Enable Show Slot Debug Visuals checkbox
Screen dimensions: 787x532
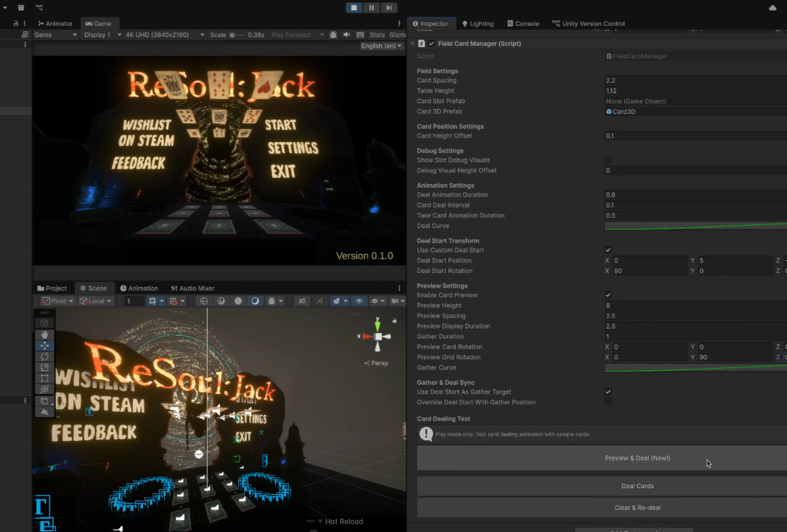tap(608, 160)
